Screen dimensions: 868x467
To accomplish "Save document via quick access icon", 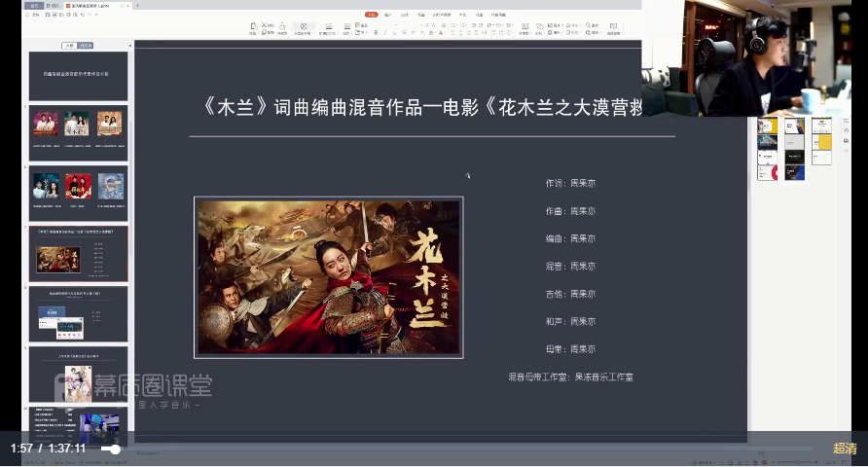I will [48, 15].
